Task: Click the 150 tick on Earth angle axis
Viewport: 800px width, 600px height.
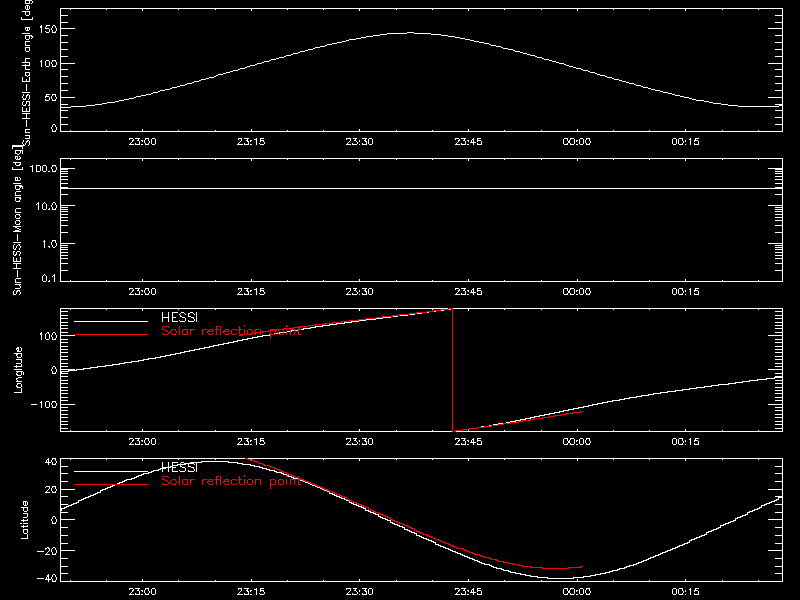Action: pyautogui.click(x=47, y=29)
